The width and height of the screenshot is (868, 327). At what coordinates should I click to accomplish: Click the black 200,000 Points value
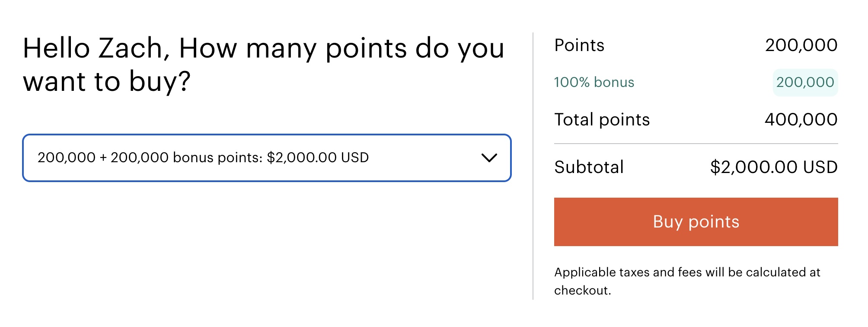(801, 45)
